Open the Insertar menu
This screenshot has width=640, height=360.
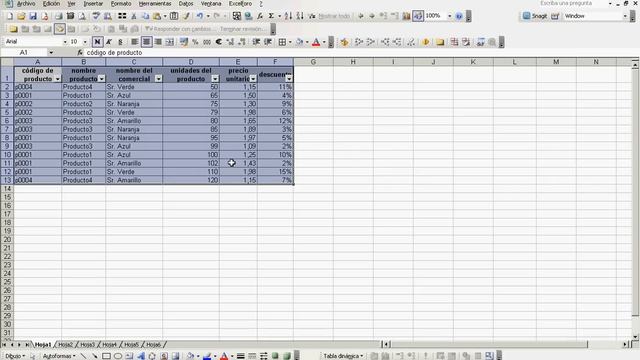pyautogui.click(x=93, y=4)
